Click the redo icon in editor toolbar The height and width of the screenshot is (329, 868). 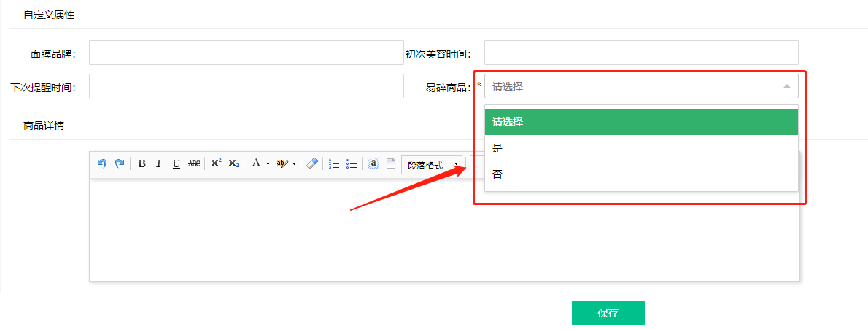click(x=120, y=163)
